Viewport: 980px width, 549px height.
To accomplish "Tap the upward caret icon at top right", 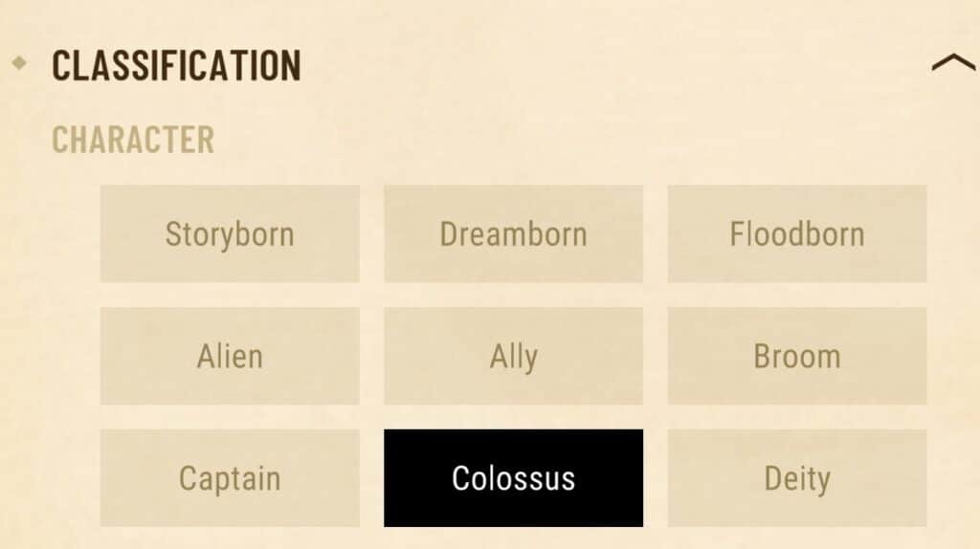I will pos(954,62).
